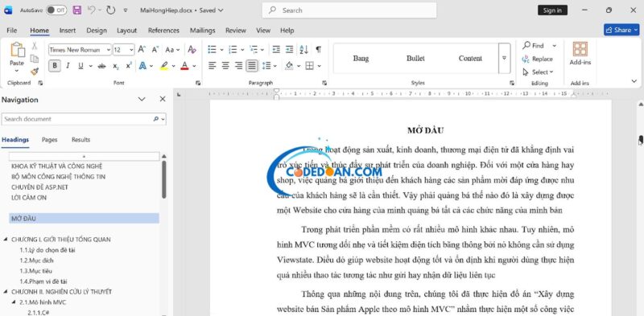The height and width of the screenshot is (316, 644).
Task: Switch to the Layout tab
Action: coord(126,31)
